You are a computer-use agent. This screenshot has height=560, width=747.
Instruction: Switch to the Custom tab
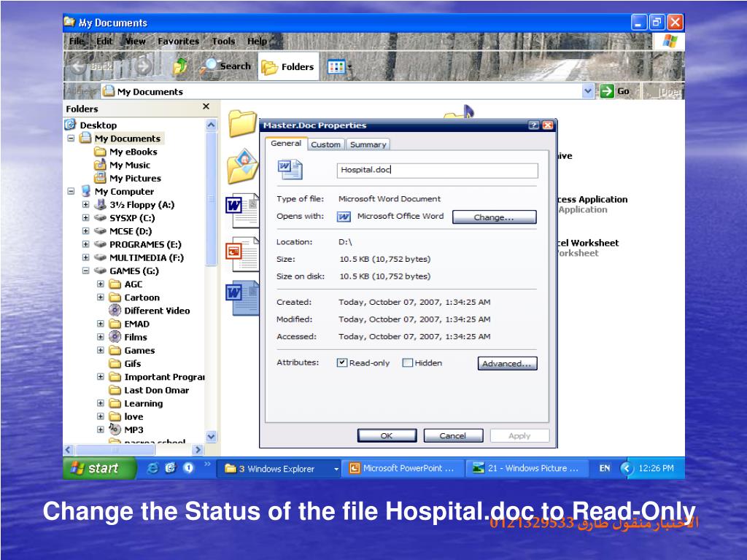(326, 144)
